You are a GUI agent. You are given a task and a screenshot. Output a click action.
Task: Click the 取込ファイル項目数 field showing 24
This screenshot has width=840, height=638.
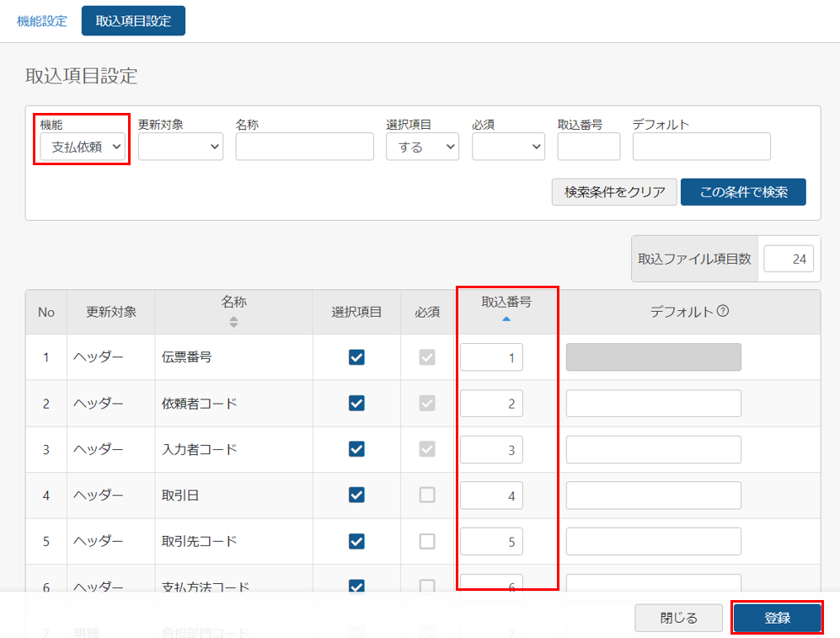(x=789, y=259)
